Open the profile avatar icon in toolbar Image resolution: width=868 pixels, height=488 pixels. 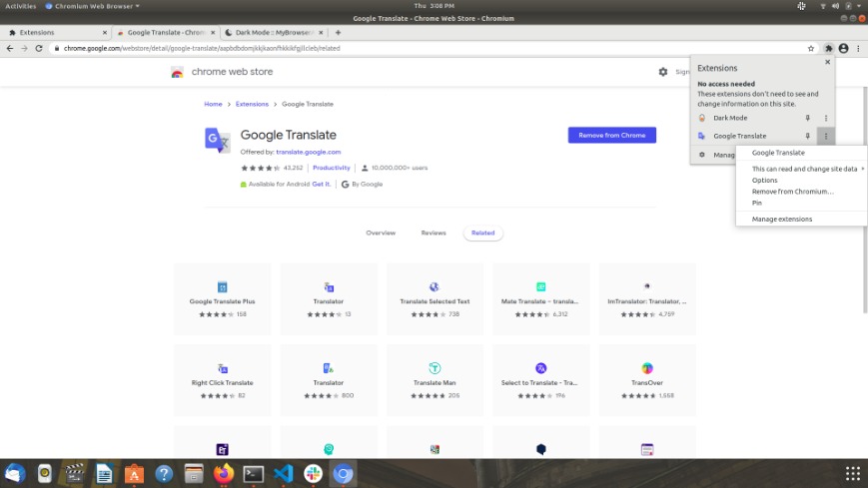pos(844,48)
